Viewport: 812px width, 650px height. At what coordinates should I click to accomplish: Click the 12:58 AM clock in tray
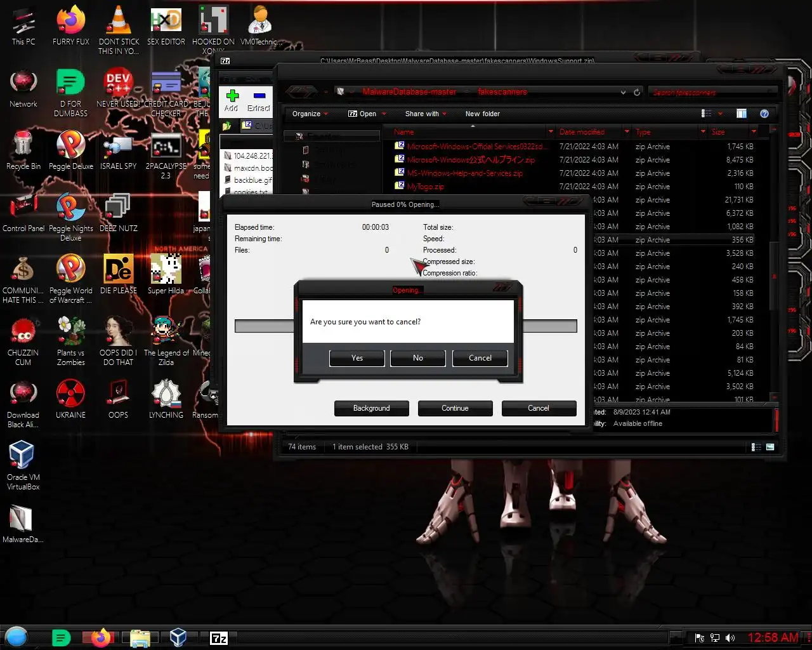773,638
